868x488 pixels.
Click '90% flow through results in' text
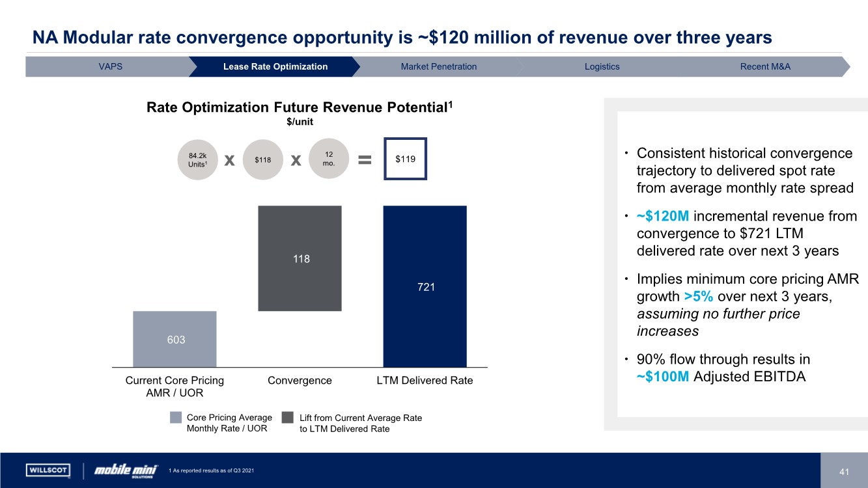coord(723,359)
